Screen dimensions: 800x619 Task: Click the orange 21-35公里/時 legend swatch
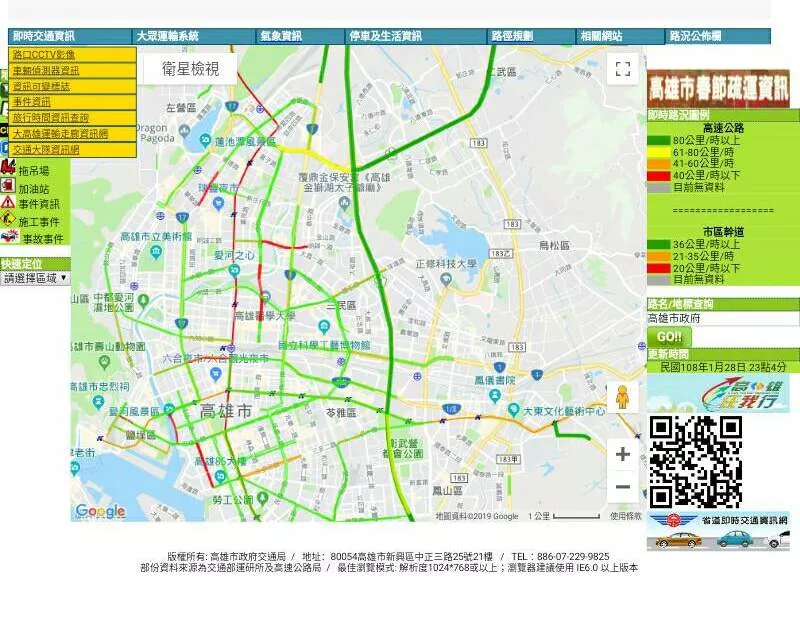(659, 256)
